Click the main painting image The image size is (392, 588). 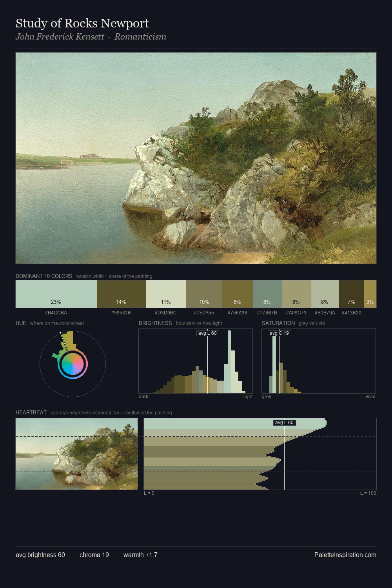(196, 158)
